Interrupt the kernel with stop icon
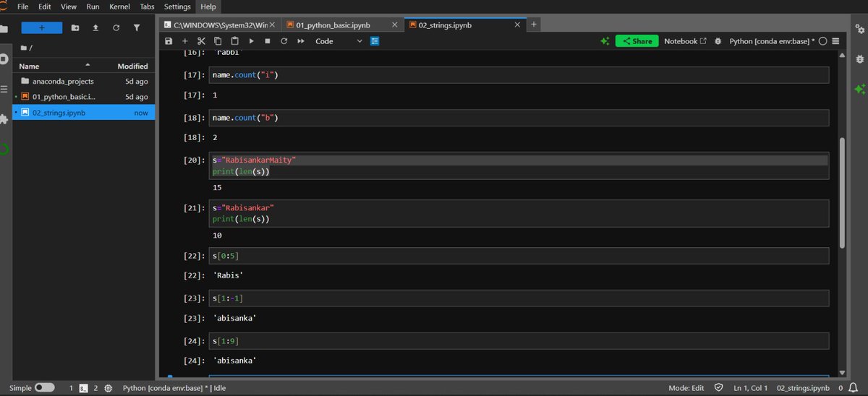This screenshot has width=868, height=396. click(268, 41)
